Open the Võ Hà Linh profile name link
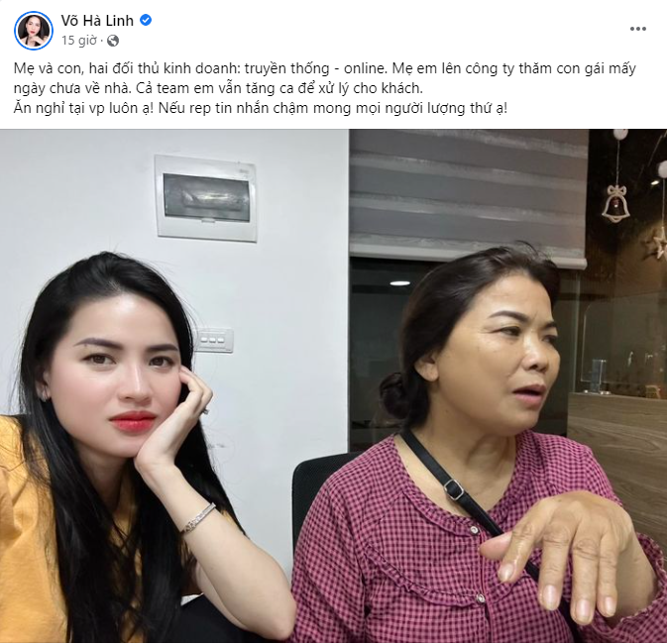The width and height of the screenshot is (667, 644). 97,21
